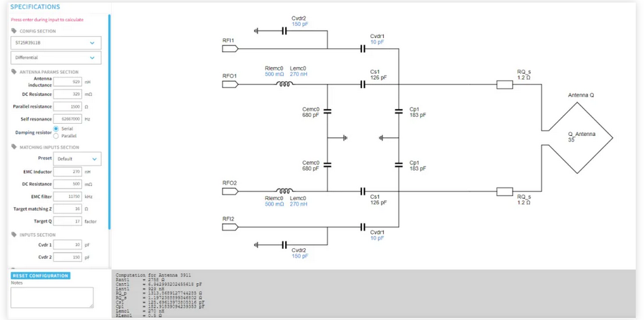Screen dimensions: 644x320
Task: Choose Parallel damping resistor option
Action: (x=57, y=136)
